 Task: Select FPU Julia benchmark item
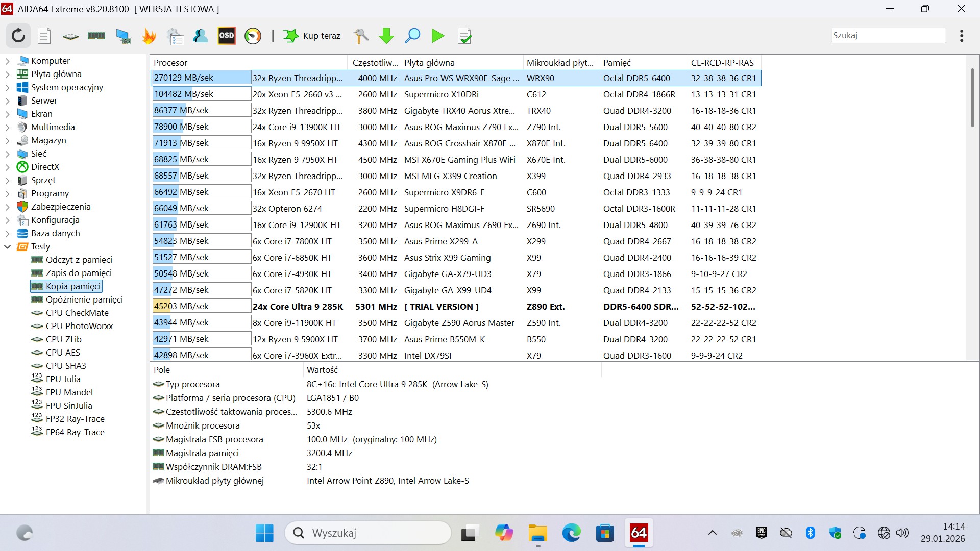(63, 379)
